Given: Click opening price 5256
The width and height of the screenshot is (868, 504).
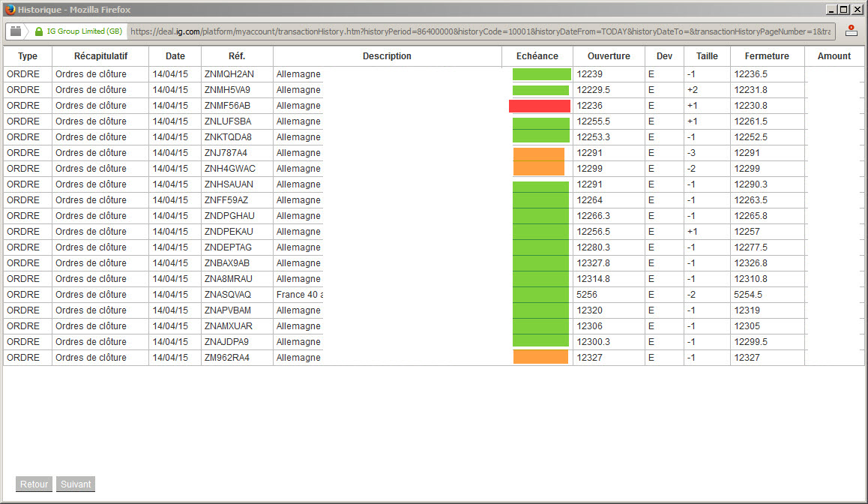Looking at the screenshot, I should pyautogui.click(x=587, y=295).
